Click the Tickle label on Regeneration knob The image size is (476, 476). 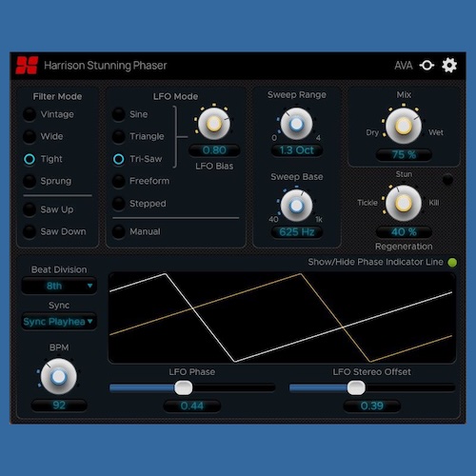click(367, 203)
